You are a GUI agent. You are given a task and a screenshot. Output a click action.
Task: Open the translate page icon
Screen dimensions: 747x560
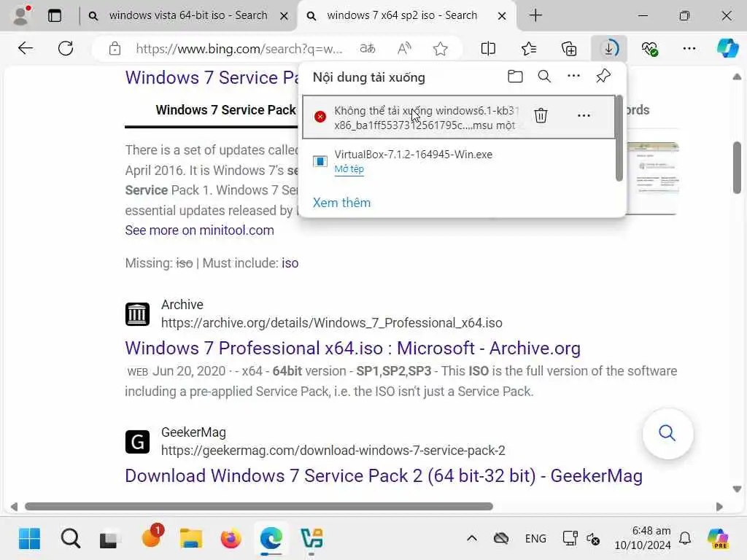(368, 49)
